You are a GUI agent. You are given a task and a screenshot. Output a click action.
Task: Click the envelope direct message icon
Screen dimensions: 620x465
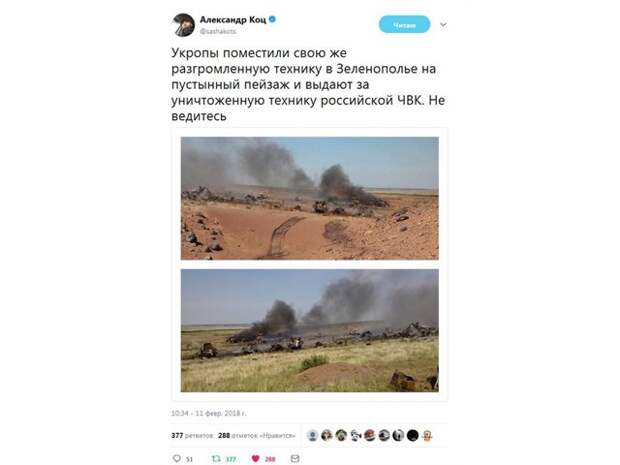click(x=295, y=458)
